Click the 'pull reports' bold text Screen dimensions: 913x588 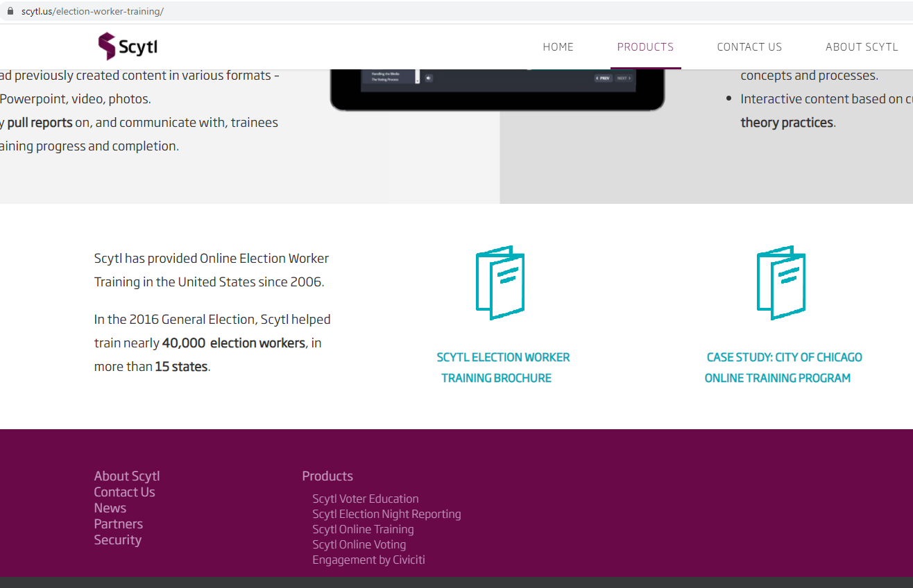click(40, 122)
